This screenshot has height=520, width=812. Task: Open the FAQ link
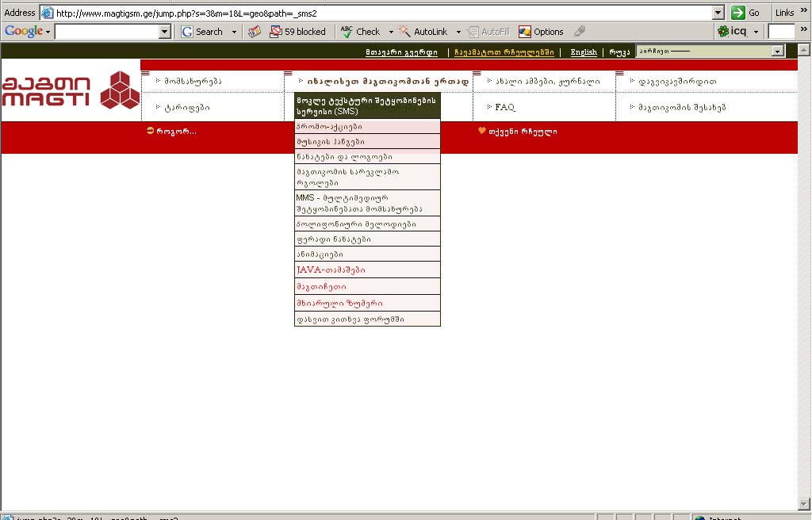coord(505,107)
